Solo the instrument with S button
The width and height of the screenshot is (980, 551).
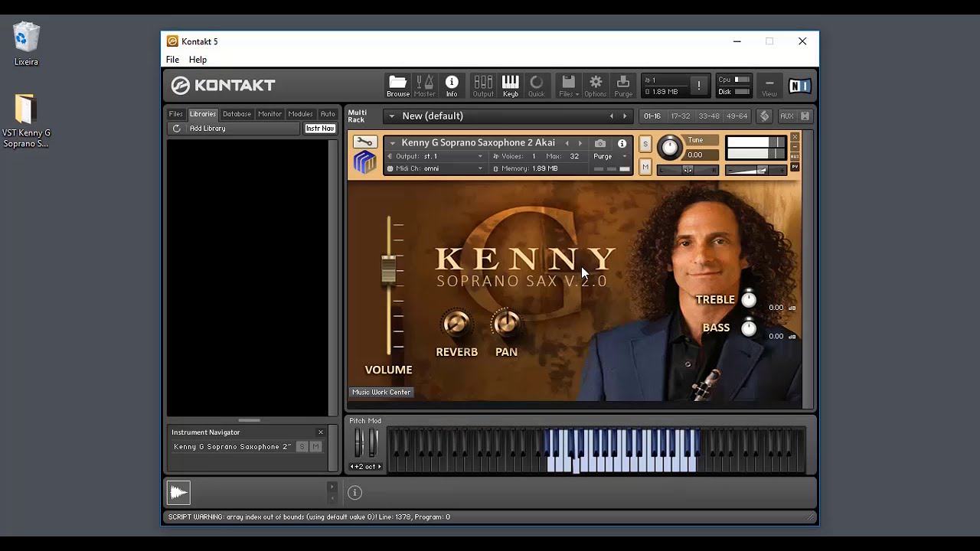click(x=645, y=144)
